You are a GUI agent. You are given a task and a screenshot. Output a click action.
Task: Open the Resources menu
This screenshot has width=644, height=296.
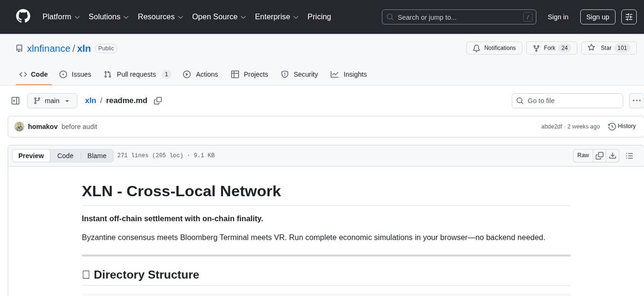coord(160,17)
